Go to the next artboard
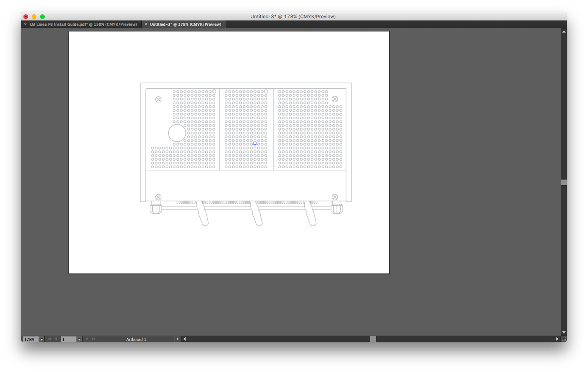588x372 pixels. (x=87, y=339)
